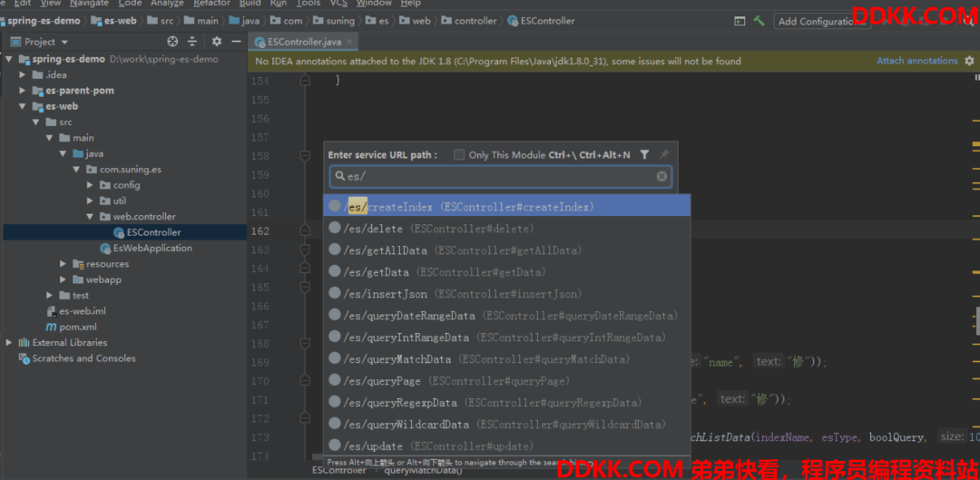Click the fold marker at line 154
The width and height of the screenshot is (980, 480).
(x=305, y=81)
